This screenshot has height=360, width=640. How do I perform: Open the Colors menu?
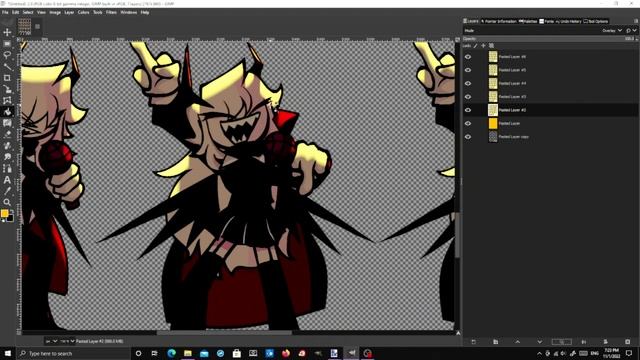(x=83, y=13)
